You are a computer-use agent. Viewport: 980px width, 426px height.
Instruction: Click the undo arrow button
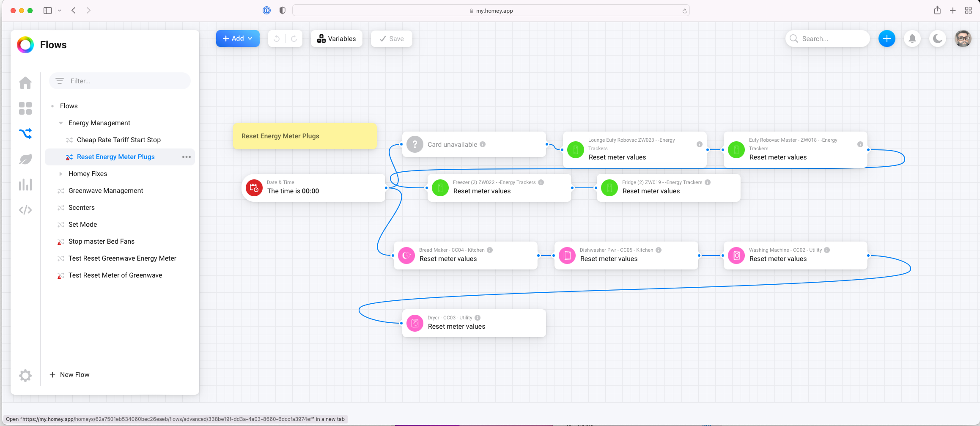click(x=277, y=38)
